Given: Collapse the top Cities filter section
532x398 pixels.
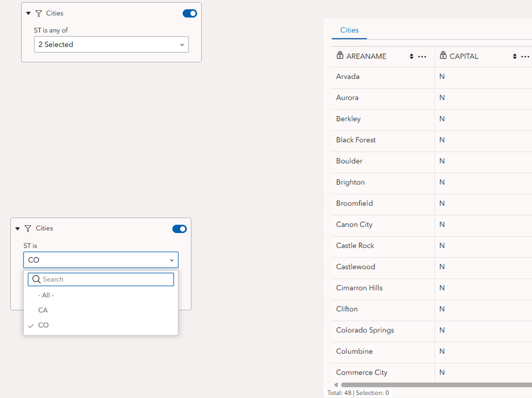Looking at the screenshot, I should click(x=29, y=13).
